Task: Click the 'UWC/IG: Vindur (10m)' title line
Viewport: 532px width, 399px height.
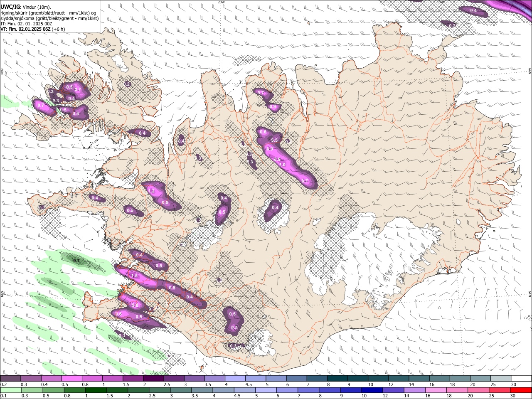Action: click(26, 7)
